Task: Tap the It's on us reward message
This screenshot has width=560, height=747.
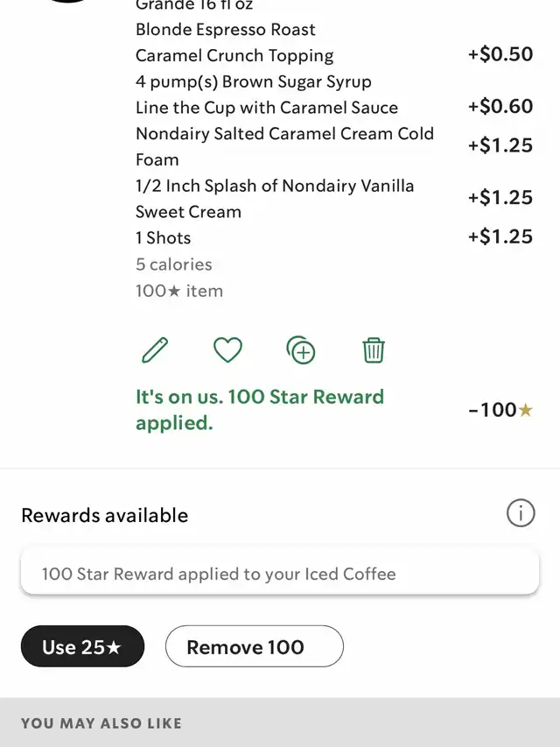Action: 260,410
